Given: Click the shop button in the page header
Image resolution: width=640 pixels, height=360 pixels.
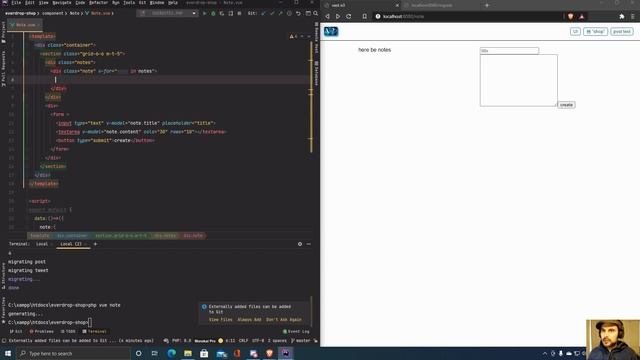Looking at the screenshot, I should 596,31.
